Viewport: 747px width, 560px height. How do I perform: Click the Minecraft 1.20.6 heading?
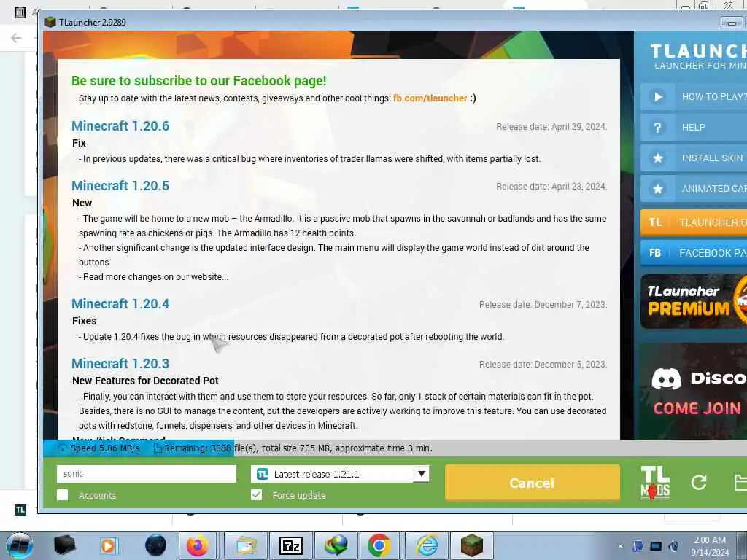(x=120, y=125)
